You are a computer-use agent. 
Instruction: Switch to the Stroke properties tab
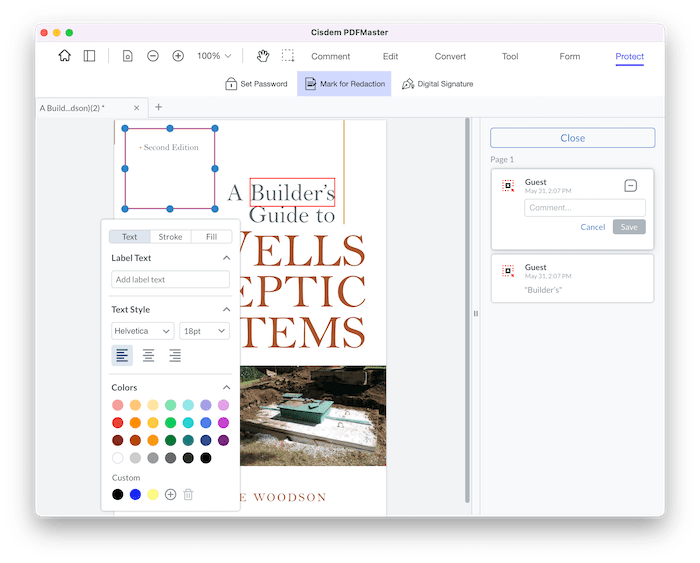coord(171,237)
